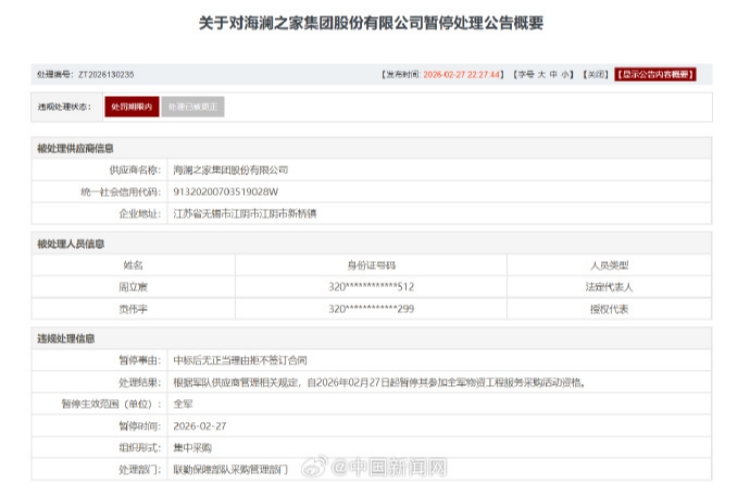This screenshot has height=484, width=750.
Task: Select credit code 91320200703519028W
Action: 225,191
